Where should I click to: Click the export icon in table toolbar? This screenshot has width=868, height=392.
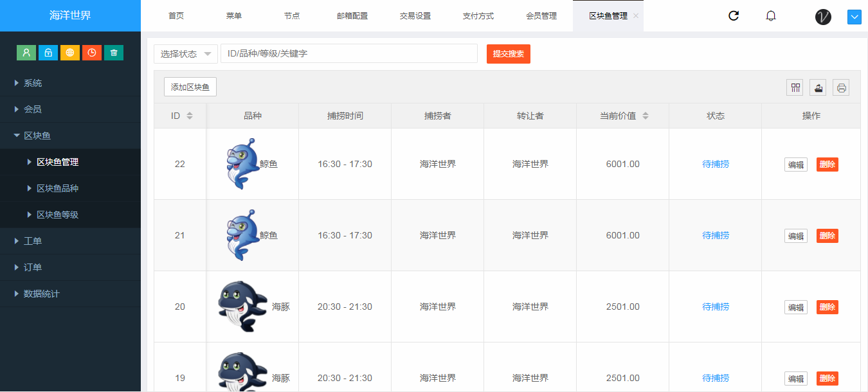(x=818, y=87)
